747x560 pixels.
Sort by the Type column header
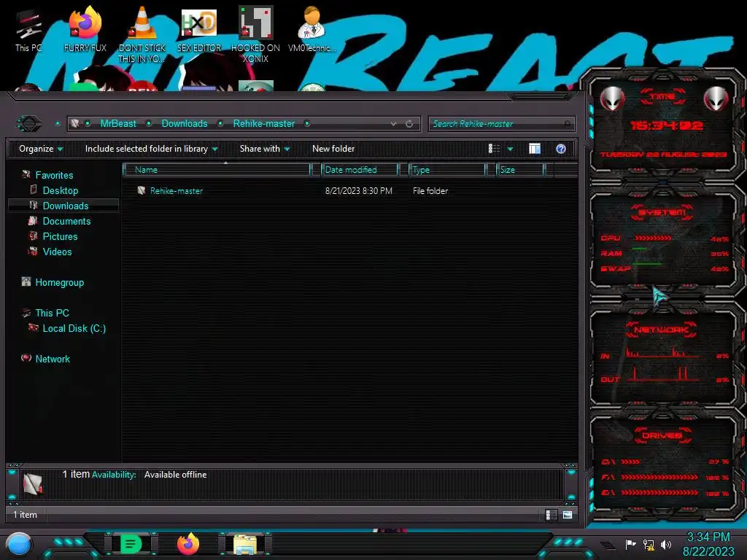(447, 170)
